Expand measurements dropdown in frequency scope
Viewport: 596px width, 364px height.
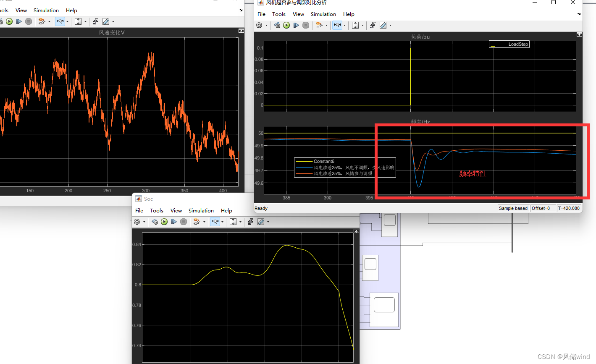(x=390, y=26)
